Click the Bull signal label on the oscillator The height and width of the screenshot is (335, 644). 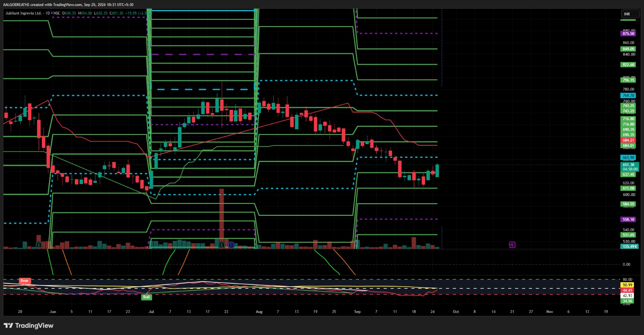147,297
